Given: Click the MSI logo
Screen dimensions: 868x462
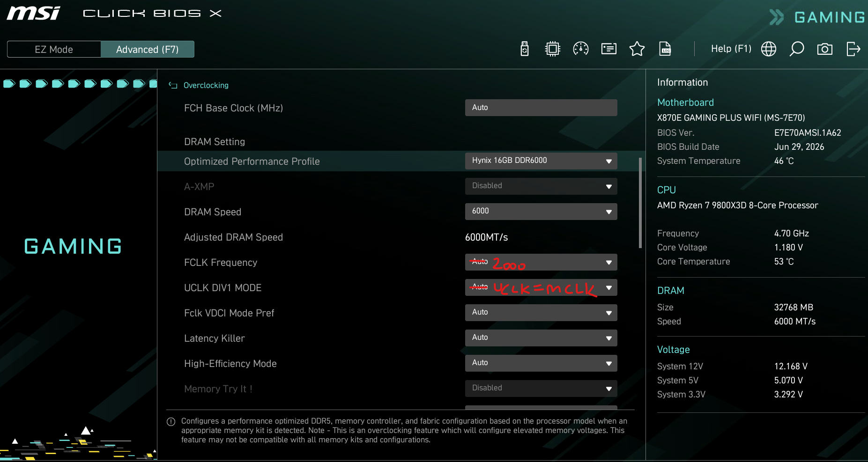Looking at the screenshot, I should click(34, 13).
